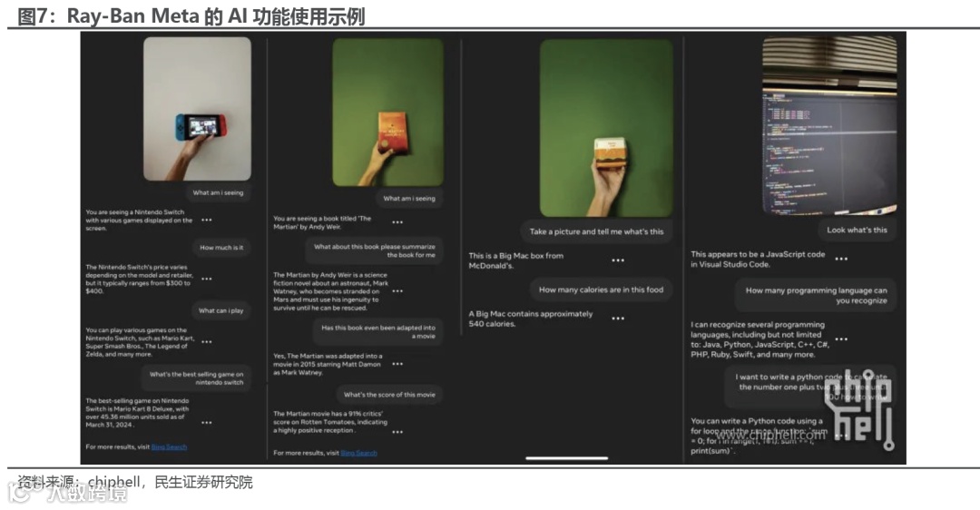Select the 'What am i seeing' bubble under the Switch photo
Image resolution: width=980 pixels, height=510 pixels.
click(x=218, y=192)
